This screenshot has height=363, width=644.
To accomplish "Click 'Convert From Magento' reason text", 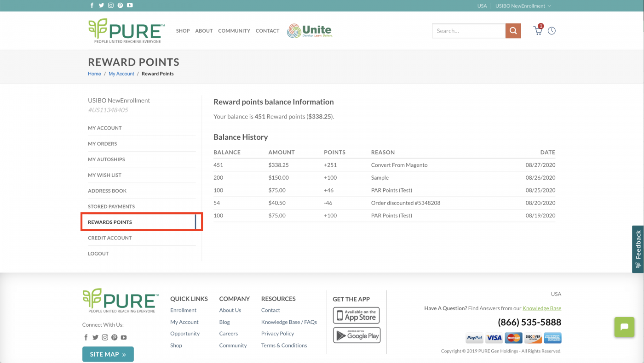I will (x=399, y=165).
